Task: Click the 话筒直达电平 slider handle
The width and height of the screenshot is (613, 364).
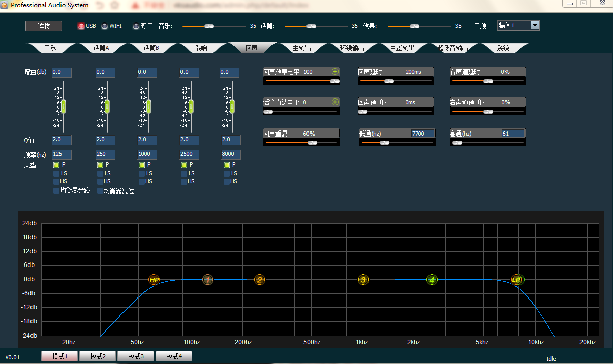Action: tap(268, 111)
